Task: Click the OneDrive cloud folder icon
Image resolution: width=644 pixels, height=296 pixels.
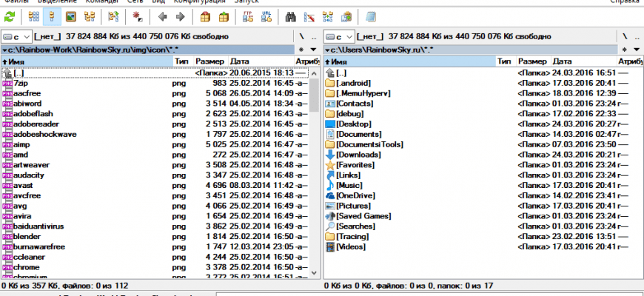Action: [330, 196]
